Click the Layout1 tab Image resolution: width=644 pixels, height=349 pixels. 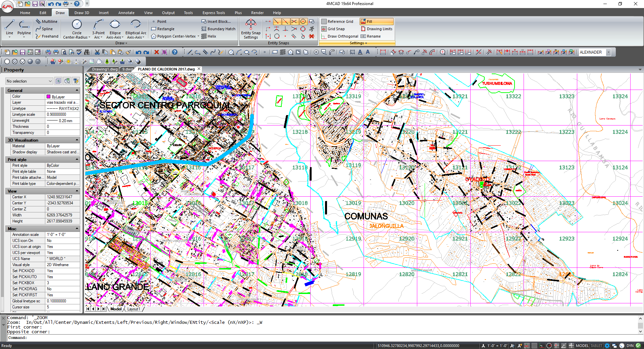[133, 309]
